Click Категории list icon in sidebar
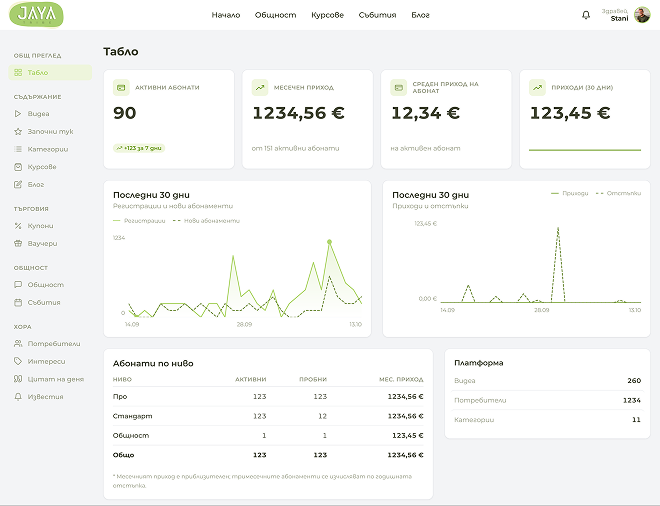This screenshot has width=660, height=506. tap(18, 149)
